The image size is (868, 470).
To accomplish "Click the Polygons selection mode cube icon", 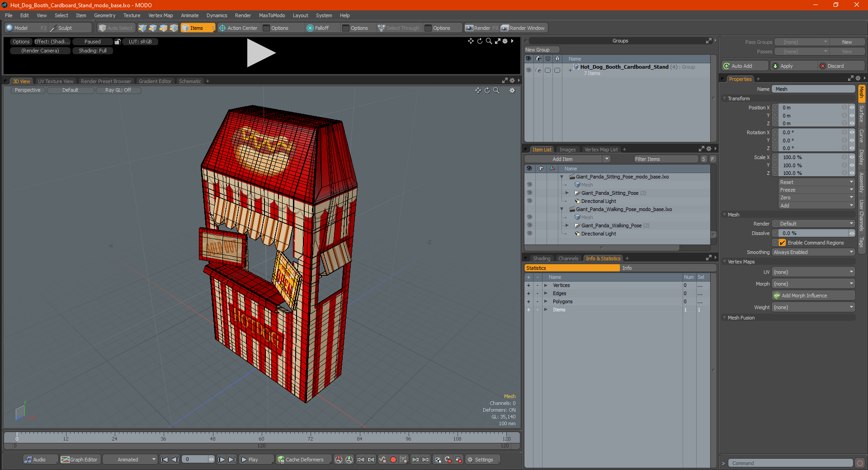I will pos(163,28).
